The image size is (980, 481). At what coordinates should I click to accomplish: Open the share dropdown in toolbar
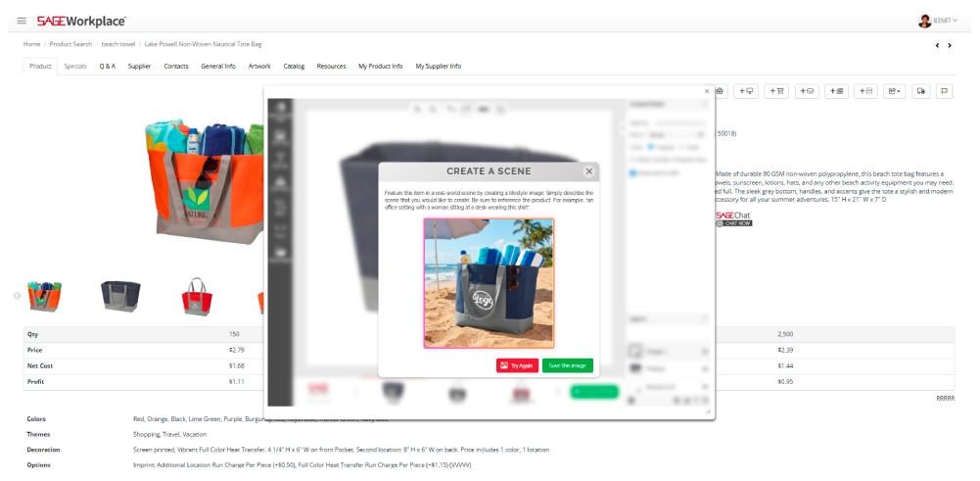pyautogui.click(x=894, y=91)
